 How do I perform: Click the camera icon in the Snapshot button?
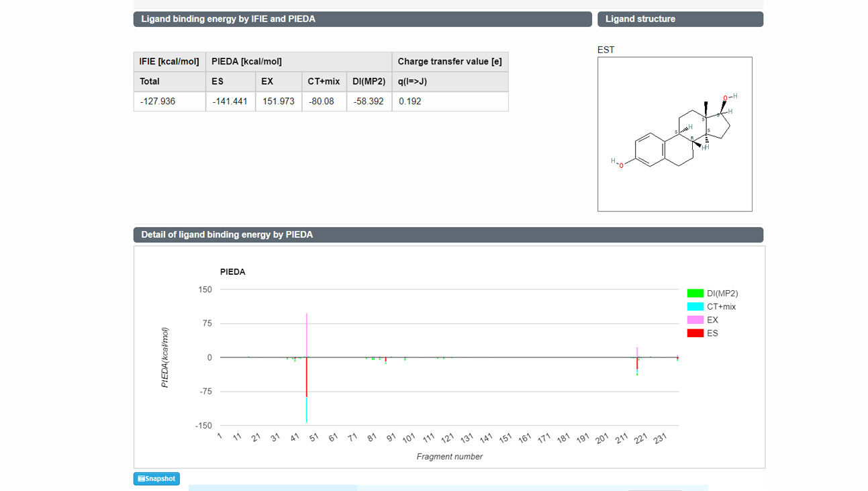(141, 479)
